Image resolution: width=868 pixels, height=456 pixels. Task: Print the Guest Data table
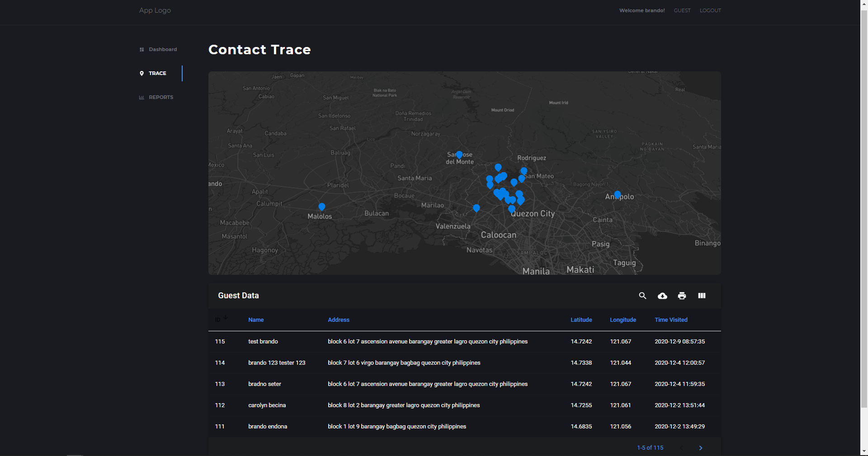click(x=682, y=296)
